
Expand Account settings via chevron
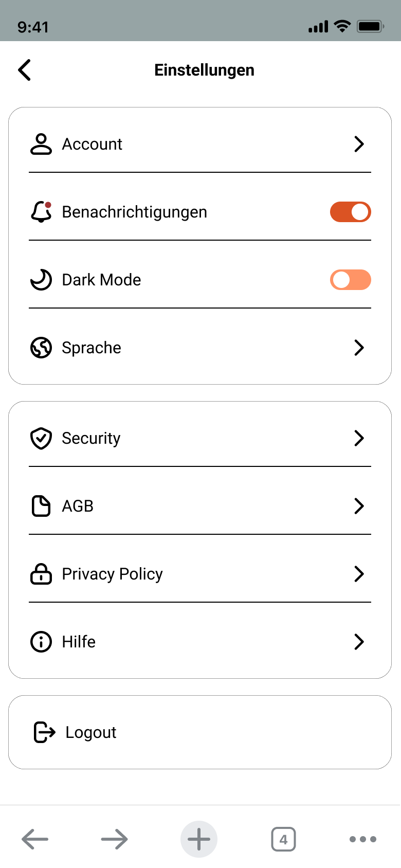pyautogui.click(x=359, y=144)
